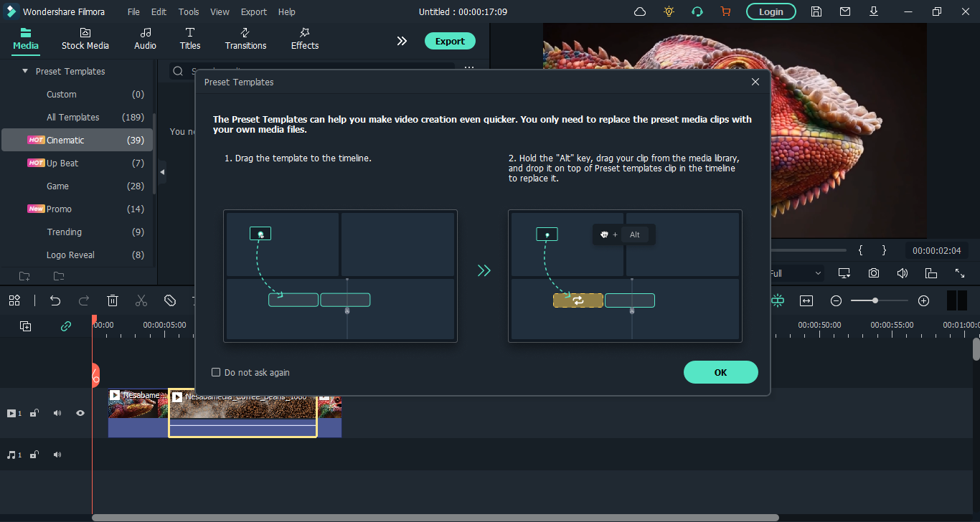This screenshot has width=980, height=522.
Task: Mute the audio track speaker icon
Action: coord(57,455)
